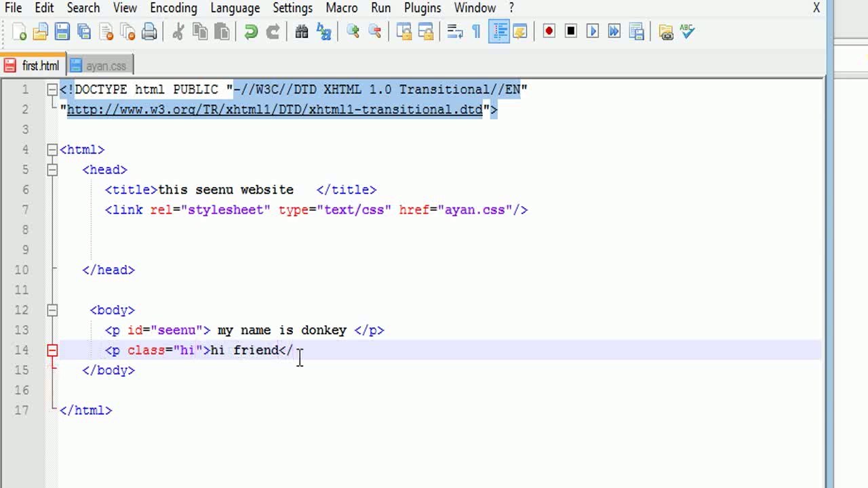Open the user defined language icon
The height and width of the screenshot is (488, 868).
[x=520, y=32]
